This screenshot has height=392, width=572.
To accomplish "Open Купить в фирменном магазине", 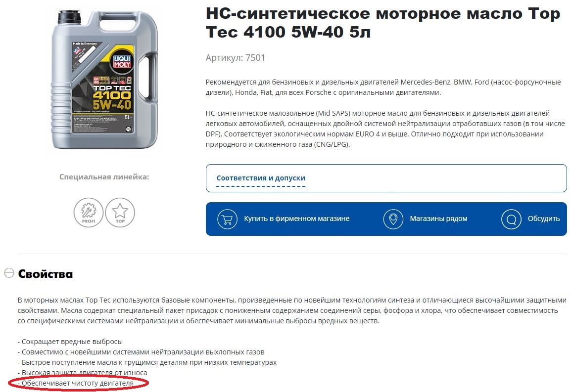I will [296, 218].
